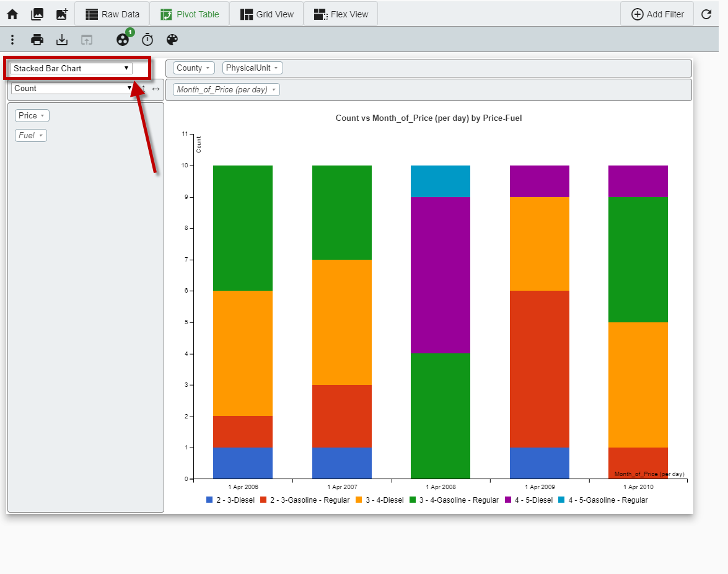728x574 pixels.
Task: Open the vertical dots overflow menu
Action: click(x=12, y=39)
